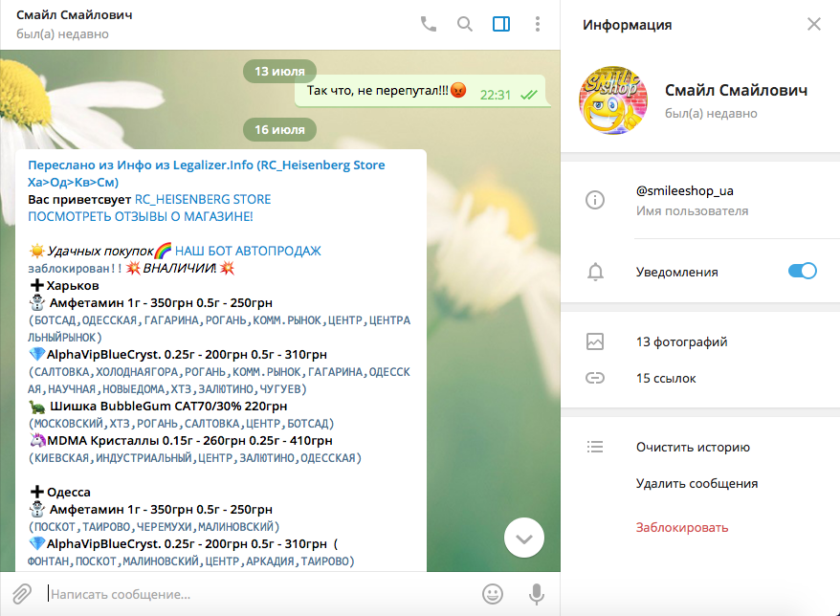Open the Smile Shop profile photo

[613, 100]
